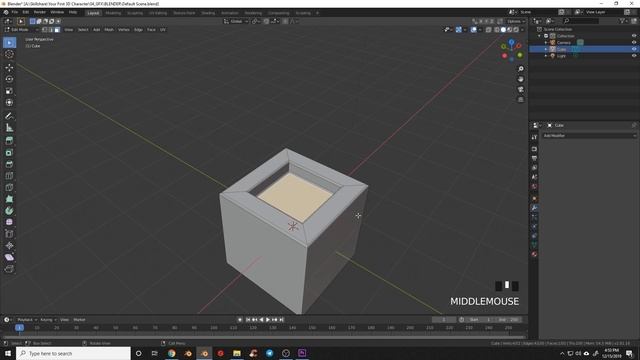Jump to the timeline end frame
This screenshot has width=640, height=360.
pyautogui.click(x=282, y=320)
